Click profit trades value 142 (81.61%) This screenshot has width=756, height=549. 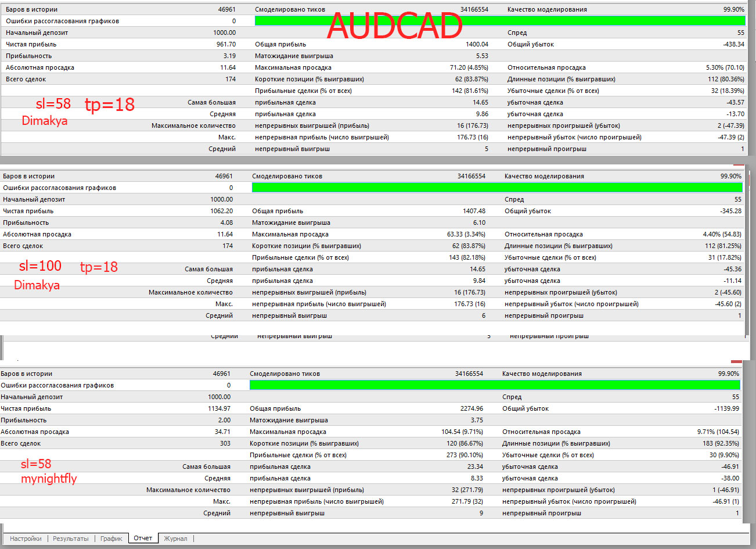[470, 91]
